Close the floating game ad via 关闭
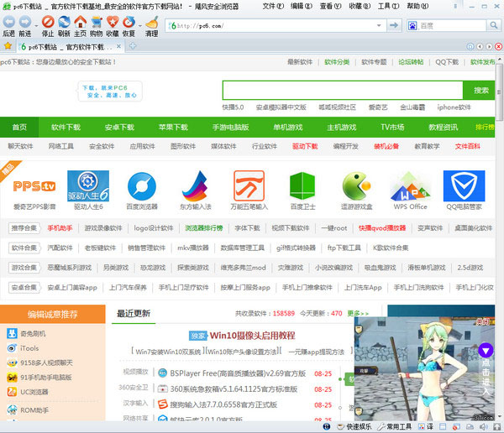 [482, 321]
